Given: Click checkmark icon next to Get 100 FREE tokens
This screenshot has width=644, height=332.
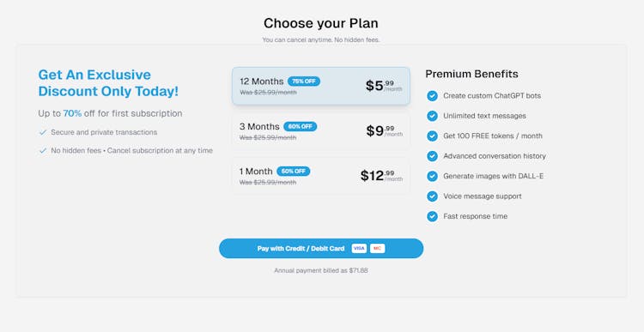Looking at the screenshot, I should [x=432, y=136].
